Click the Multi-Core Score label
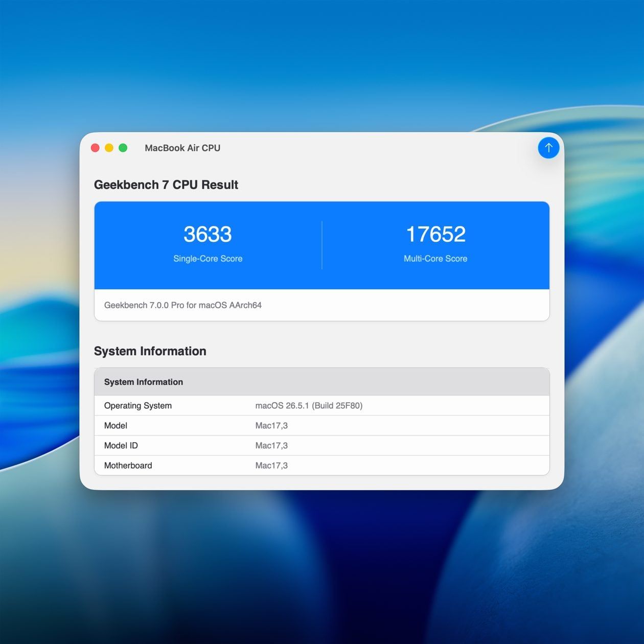This screenshot has width=644, height=644. tap(435, 259)
